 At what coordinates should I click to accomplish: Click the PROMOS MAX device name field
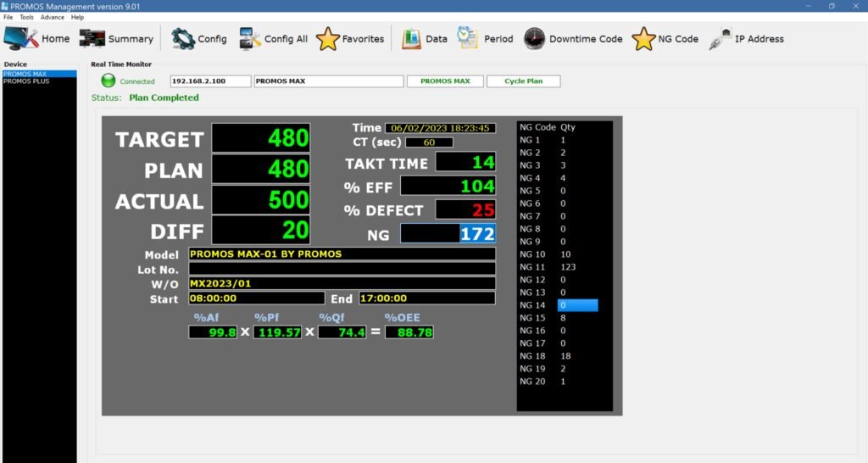[x=329, y=81]
